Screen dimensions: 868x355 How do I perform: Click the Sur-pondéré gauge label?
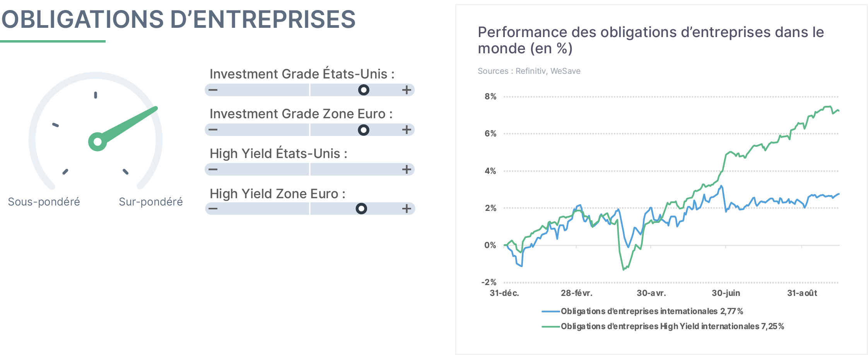[x=151, y=202]
